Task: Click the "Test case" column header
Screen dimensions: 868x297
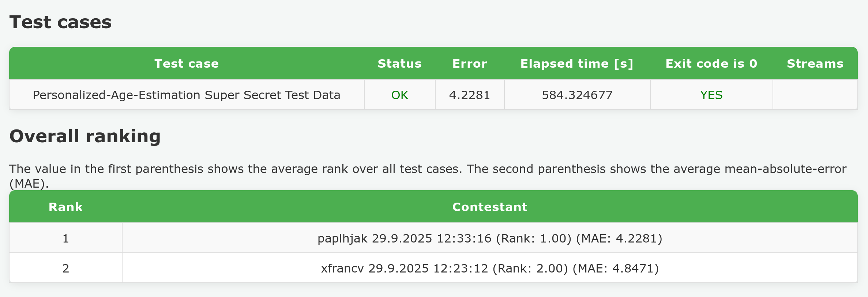Action: (x=187, y=64)
